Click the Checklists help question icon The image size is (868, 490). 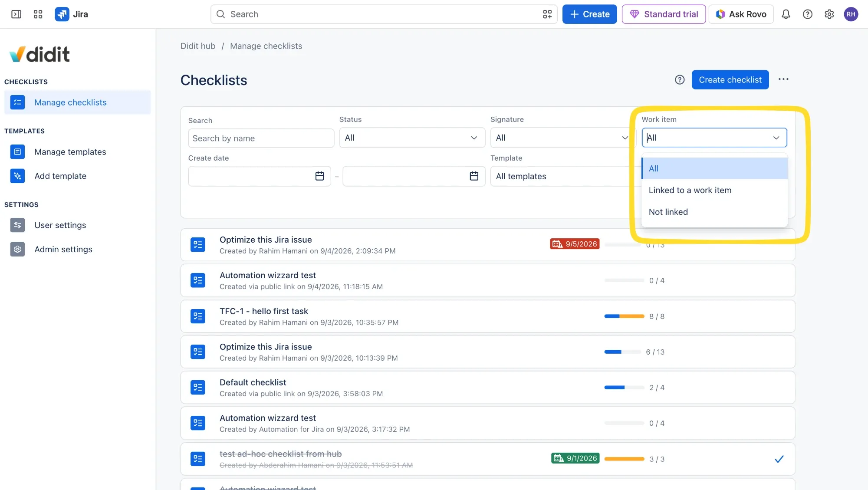(680, 80)
